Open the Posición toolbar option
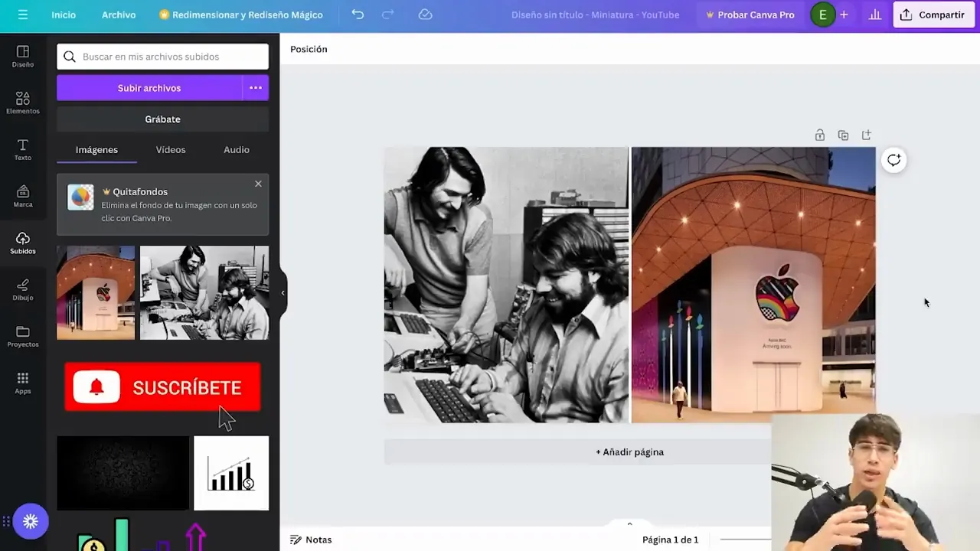The image size is (980, 551). (x=309, y=49)
